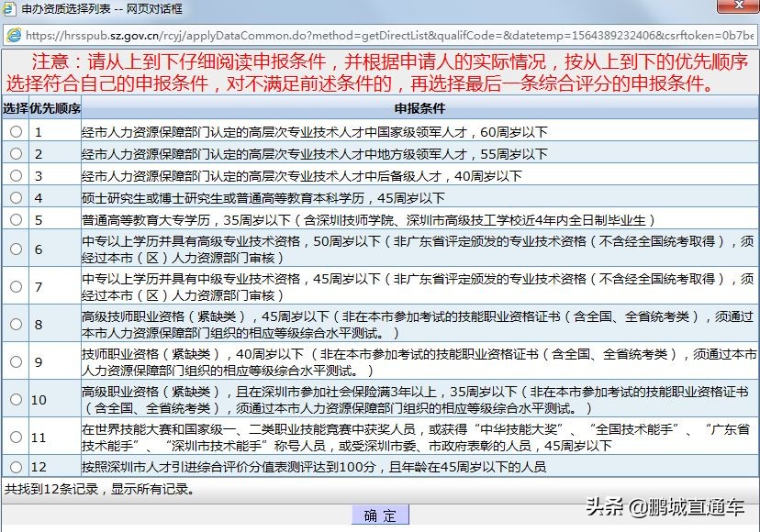Pick option 5 普通高等教育大专学历 condition
The height and width of the screenshot is (532, 760).
[16, 217]
